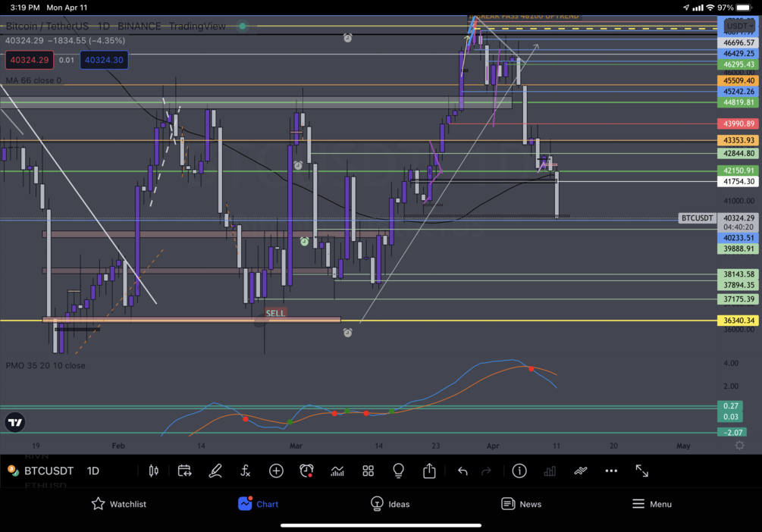Open the Watchlist tab

tap(118, 504)
